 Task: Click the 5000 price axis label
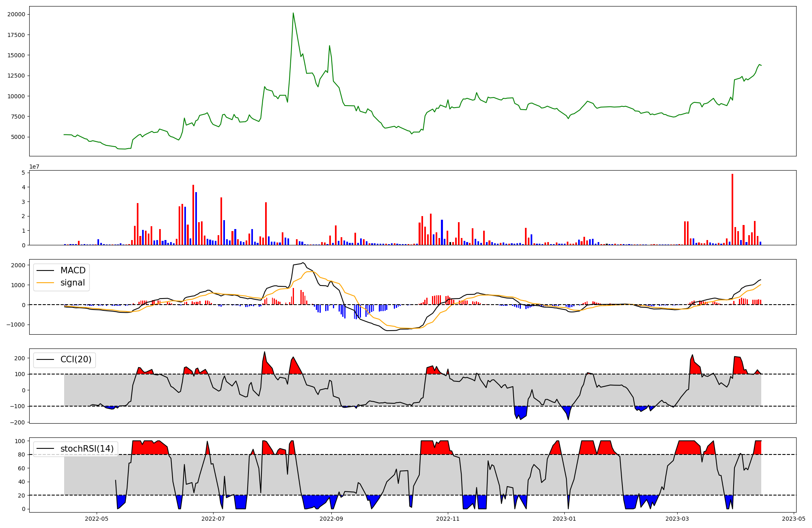(x=18, y=137)
